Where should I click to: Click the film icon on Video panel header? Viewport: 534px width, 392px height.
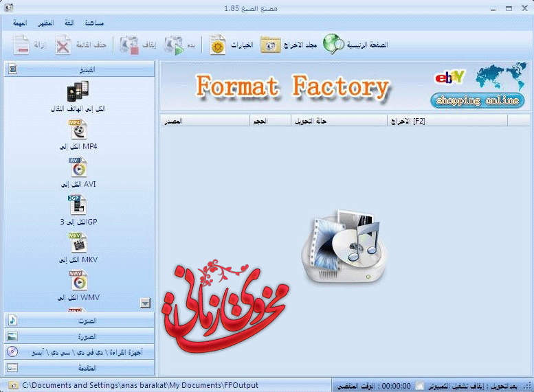[x=12, y=69]
